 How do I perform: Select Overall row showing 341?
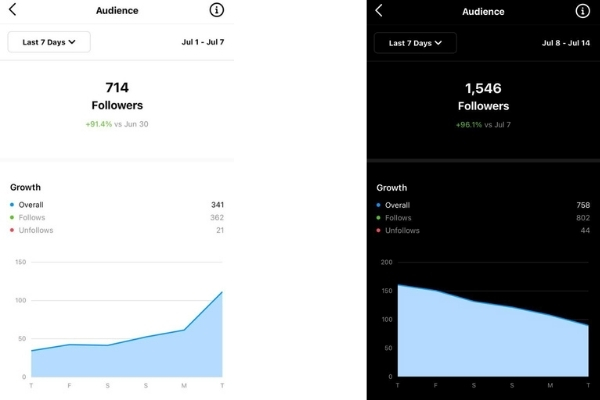point(117,205)
